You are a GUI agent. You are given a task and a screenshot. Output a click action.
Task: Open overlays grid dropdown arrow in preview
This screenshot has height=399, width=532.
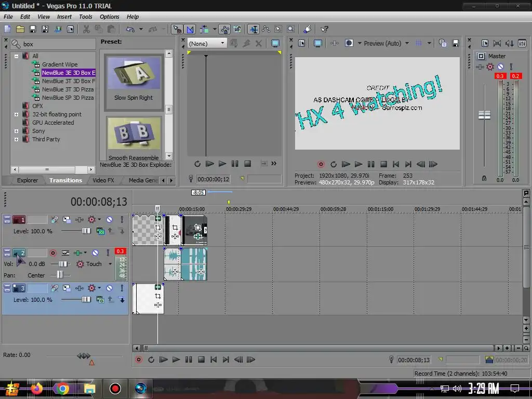429,43
